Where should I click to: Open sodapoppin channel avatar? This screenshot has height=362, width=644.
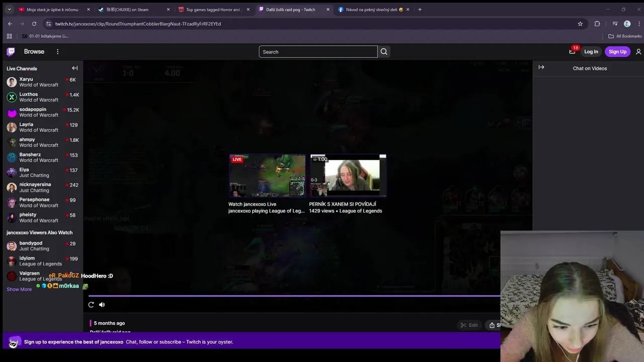click(12, 112)
